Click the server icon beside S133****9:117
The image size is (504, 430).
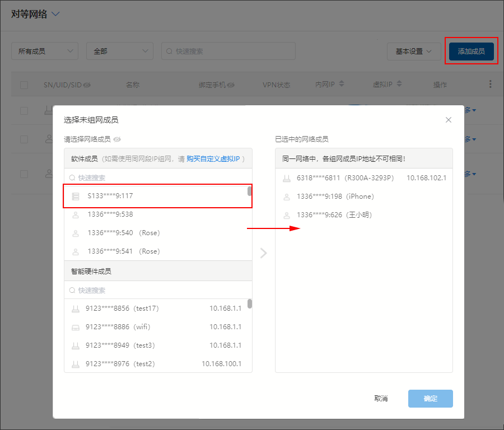point(76,196)
